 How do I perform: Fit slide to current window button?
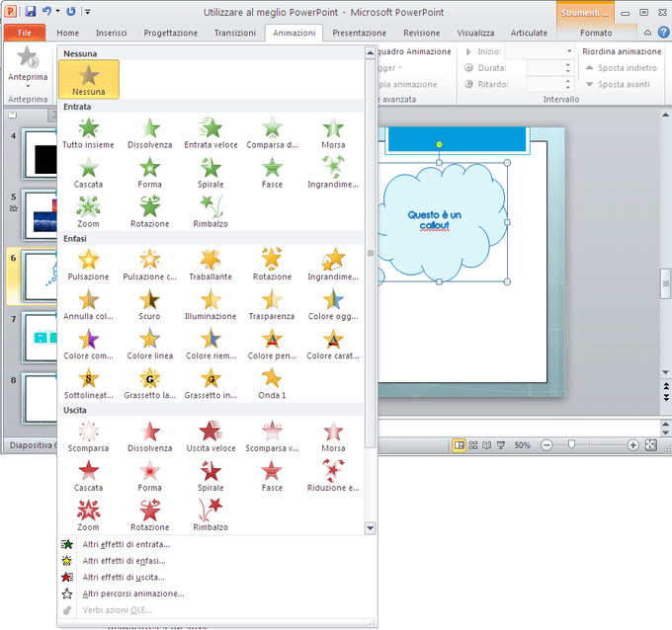coord(651,445)
